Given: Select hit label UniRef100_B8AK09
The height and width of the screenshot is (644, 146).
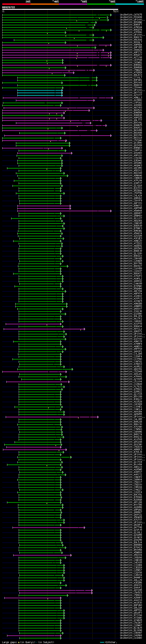Looking at the screenshot, I should pyautogui.click(x=131, y=85).
